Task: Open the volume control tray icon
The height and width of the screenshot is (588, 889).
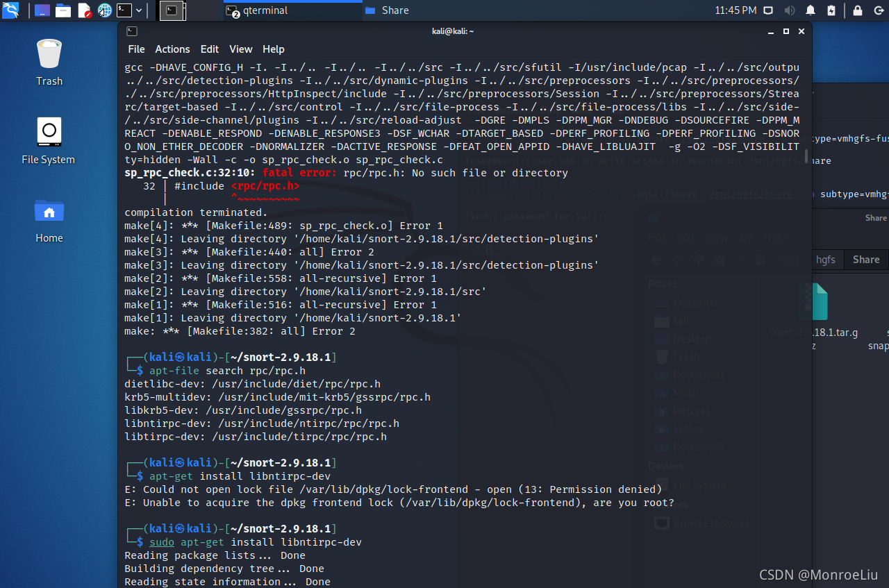Action: pos(789,10)
